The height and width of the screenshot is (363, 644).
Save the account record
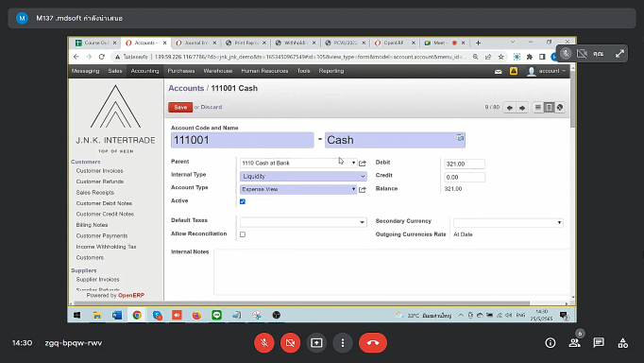[x=180, y=108]
